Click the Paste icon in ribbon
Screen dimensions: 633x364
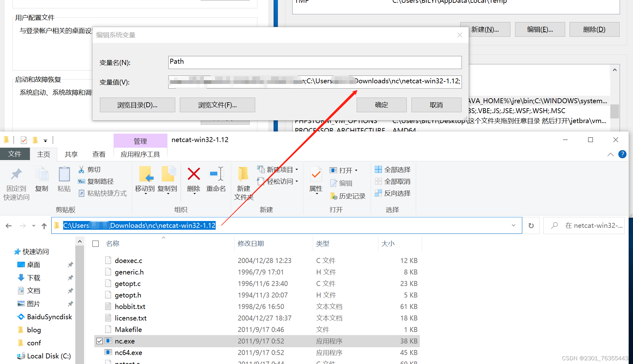click(64, 174)
